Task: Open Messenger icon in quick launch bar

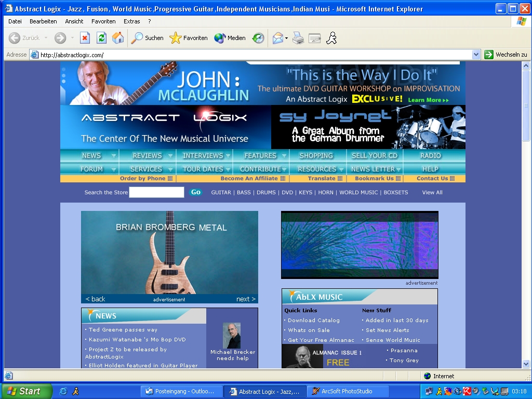Action: [x=75, y=391]
